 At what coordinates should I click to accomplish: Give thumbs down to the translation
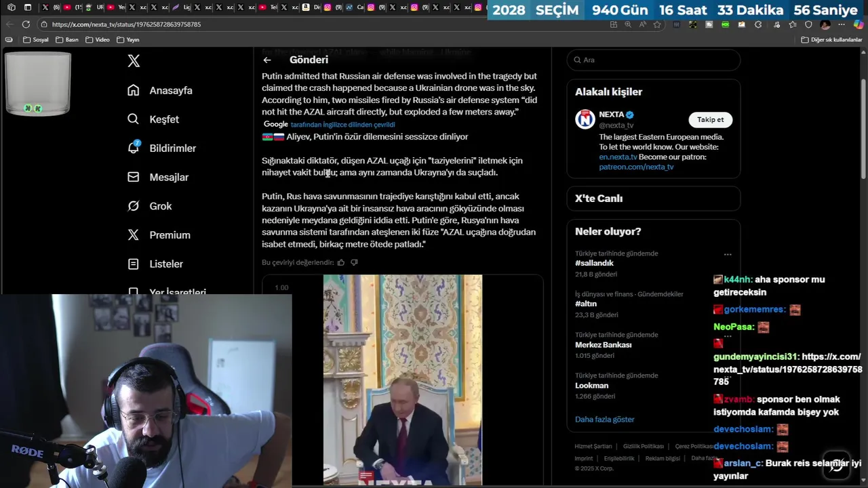point(354,262)
